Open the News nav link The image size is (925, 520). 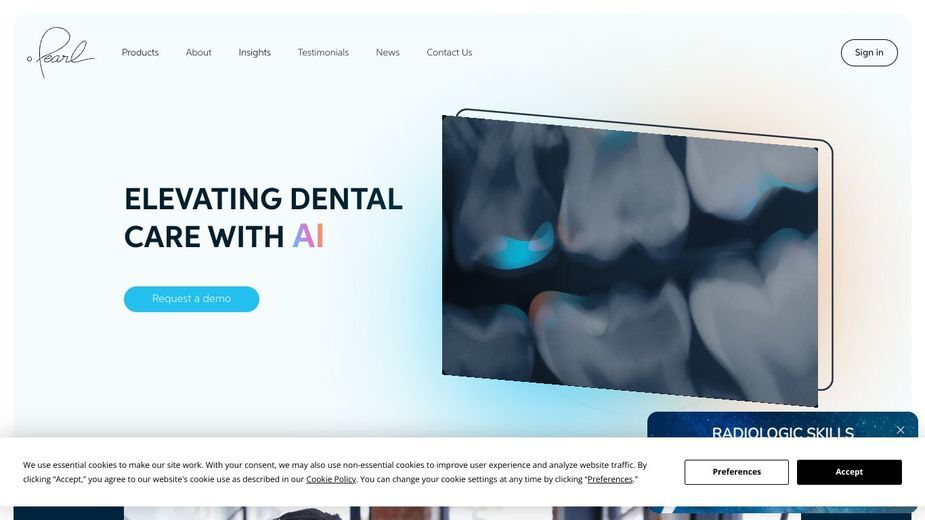[x=388, y=53]
